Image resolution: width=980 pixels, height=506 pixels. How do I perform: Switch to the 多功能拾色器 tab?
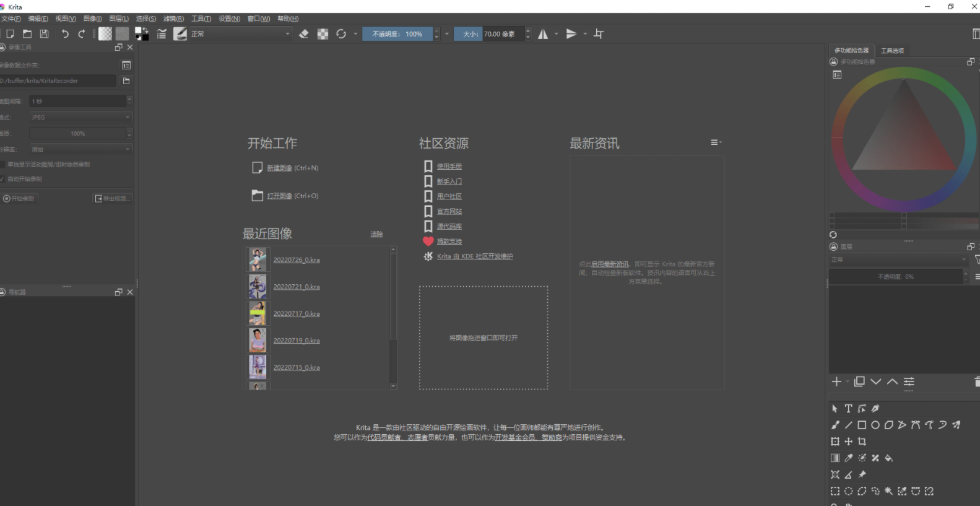click(x=851, y=50)
